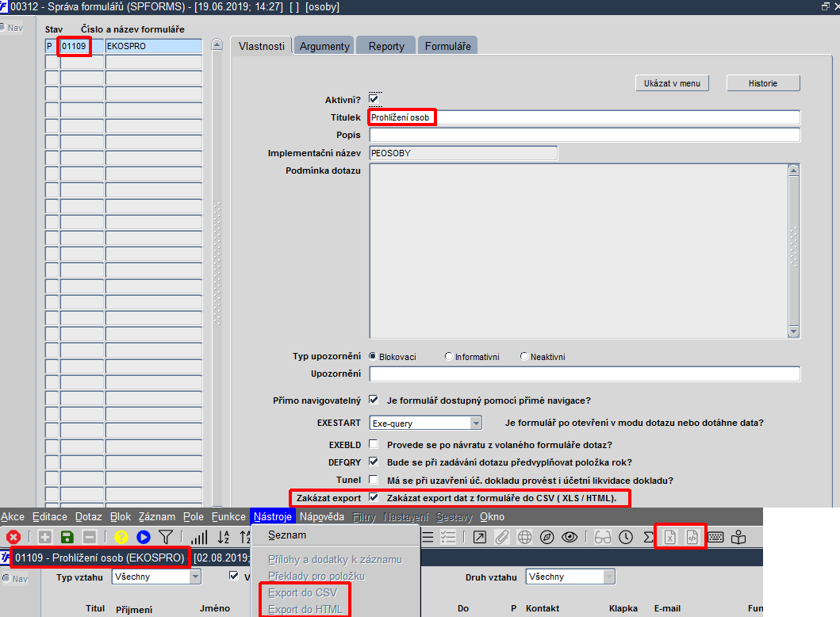Switch to the Formuláře tab
Viewport: 840px width, 617px height.
point(448,46)
